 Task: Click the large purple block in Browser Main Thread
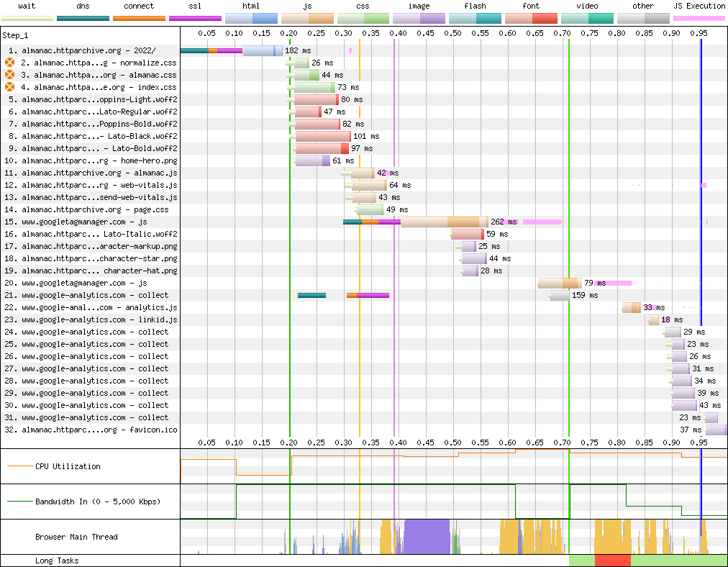point(426,537)
